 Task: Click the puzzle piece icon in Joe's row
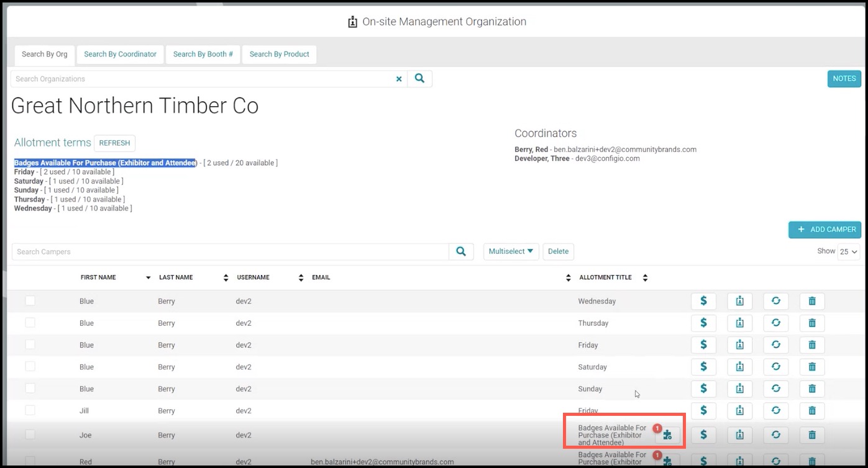667,435
